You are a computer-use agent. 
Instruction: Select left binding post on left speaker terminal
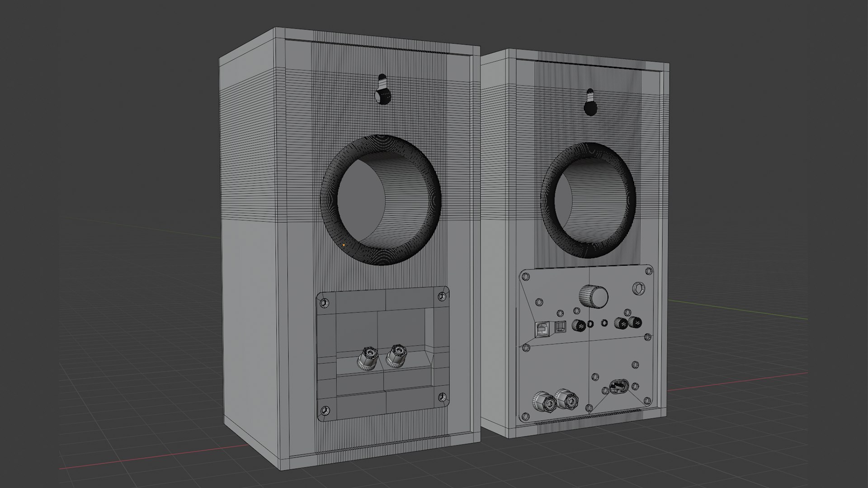click(367, 360)
